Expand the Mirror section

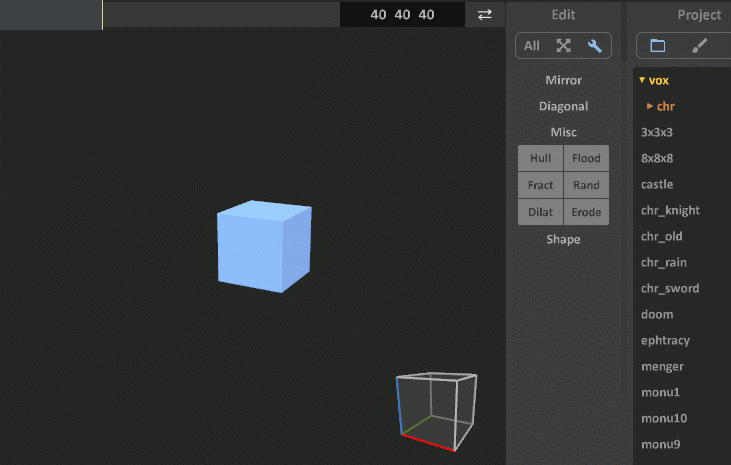[563, 80]
